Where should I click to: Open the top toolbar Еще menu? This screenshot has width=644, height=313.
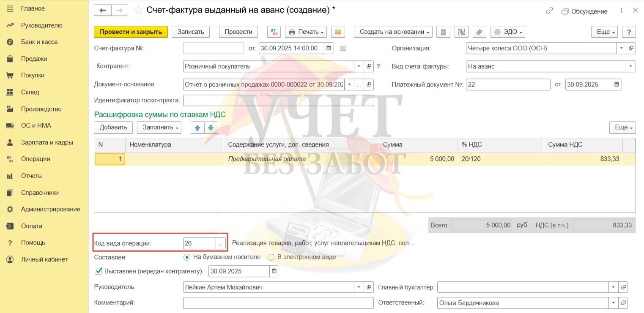(x=604, y=32)
